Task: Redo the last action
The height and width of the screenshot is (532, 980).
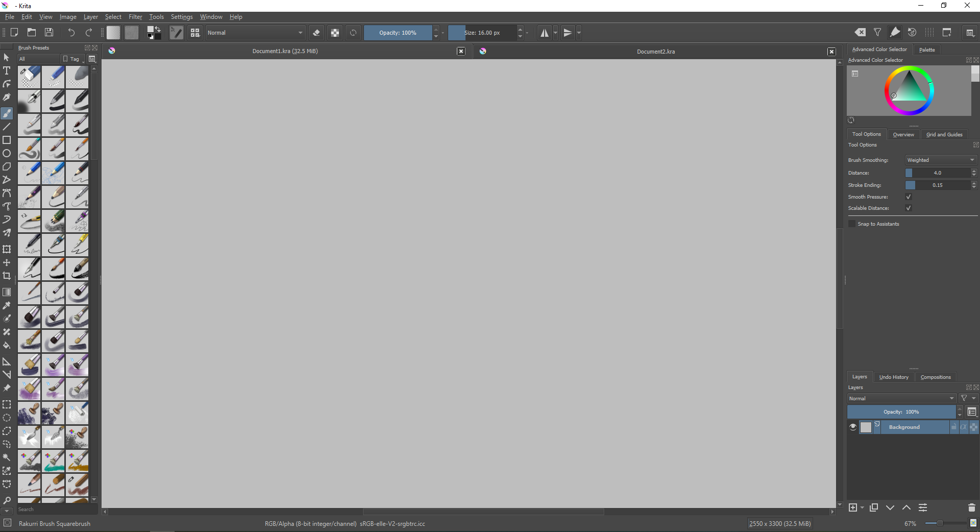Action: pyautogui.click(x=89, y=33)
